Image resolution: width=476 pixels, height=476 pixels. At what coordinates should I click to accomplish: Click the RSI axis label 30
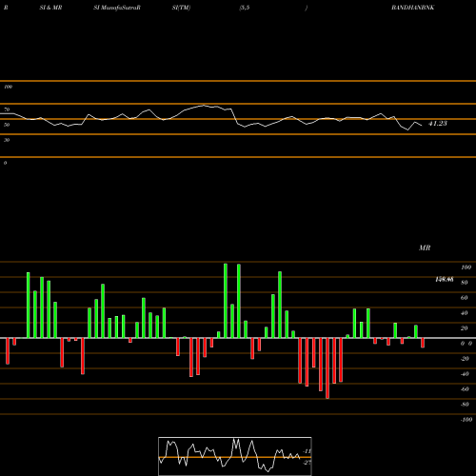[x=7, y=140]
